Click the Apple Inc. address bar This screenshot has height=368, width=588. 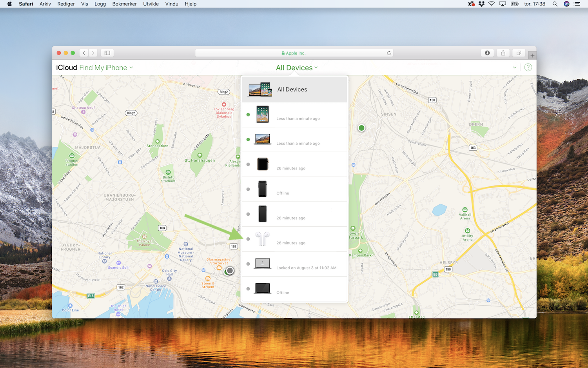click(294, 53)
